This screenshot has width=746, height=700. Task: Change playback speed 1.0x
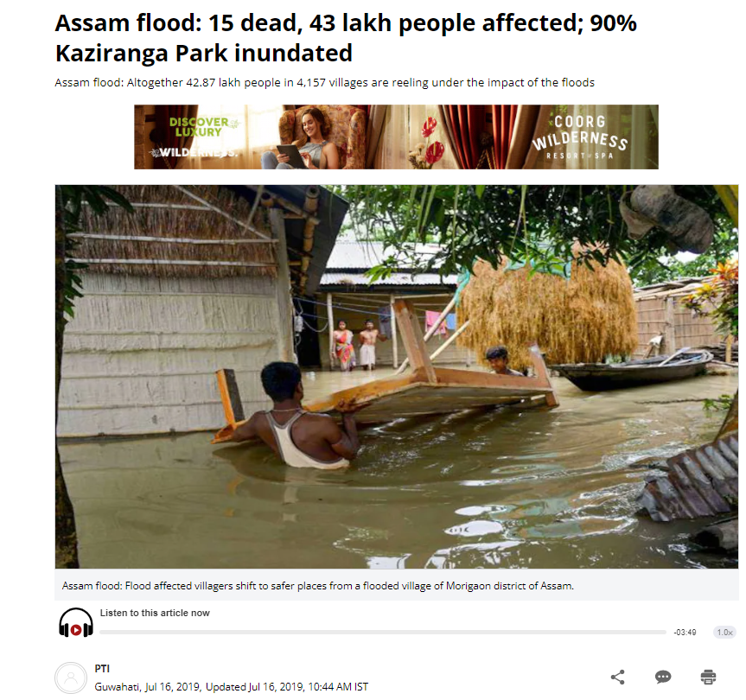click(724, 632)
